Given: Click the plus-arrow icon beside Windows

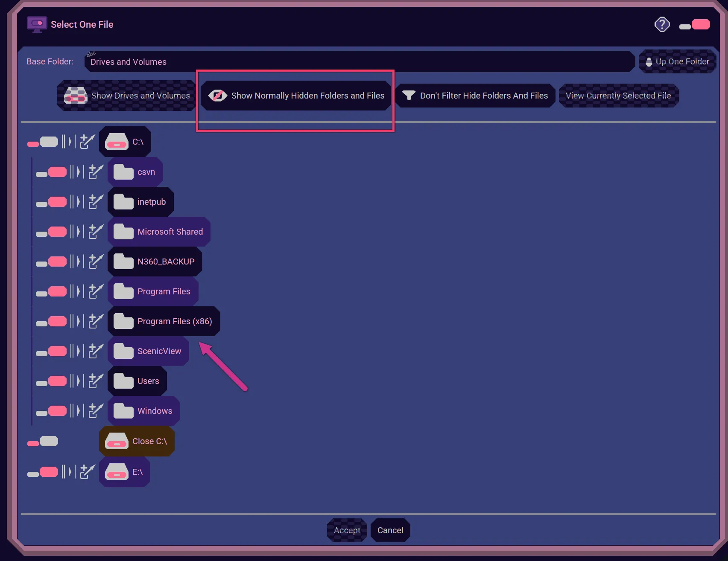Looking at the screenshot, I should (x=96, y=411).
